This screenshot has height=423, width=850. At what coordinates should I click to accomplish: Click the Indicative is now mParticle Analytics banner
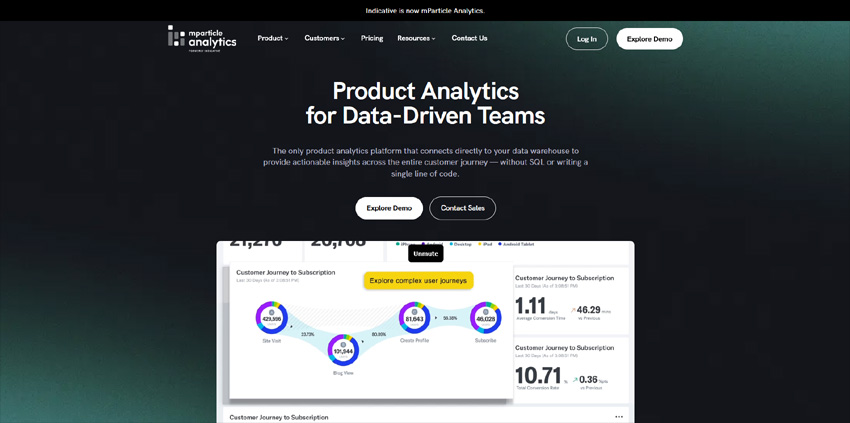[x=425, y=10]
